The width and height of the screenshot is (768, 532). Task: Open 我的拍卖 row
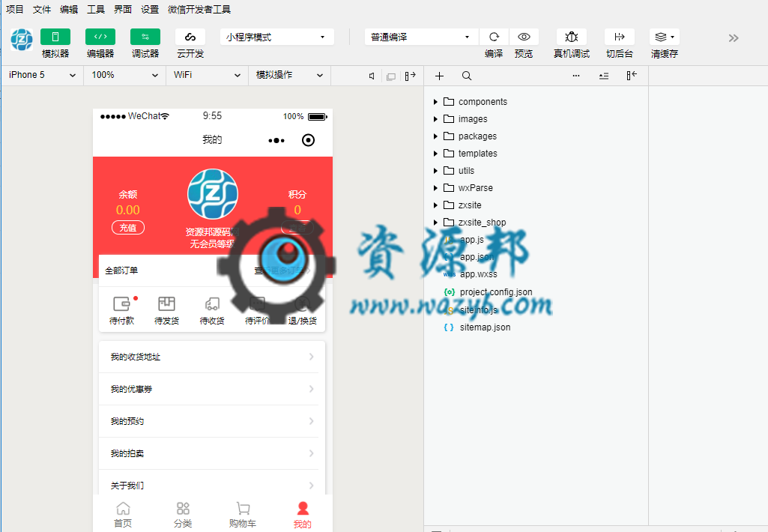click(212, 453)
